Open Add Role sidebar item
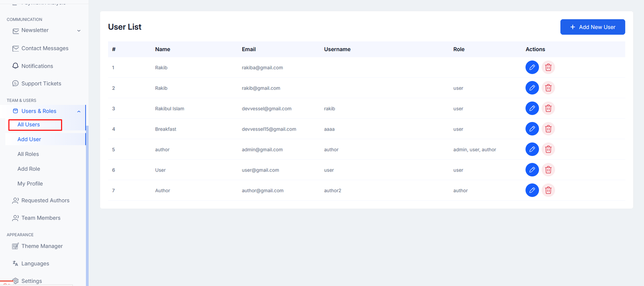Image resolution: width=644 pixels, height=286 pixels. tap(29, 169)
